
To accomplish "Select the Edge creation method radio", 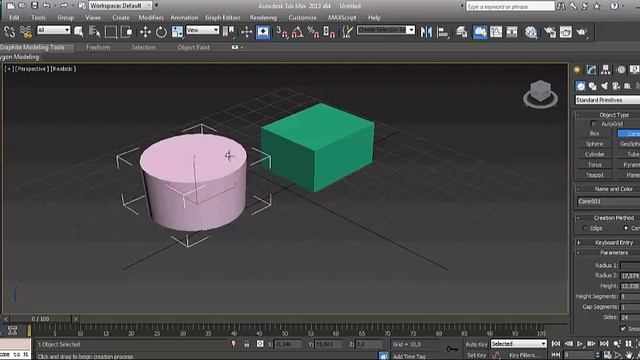I will click(584, 228).
